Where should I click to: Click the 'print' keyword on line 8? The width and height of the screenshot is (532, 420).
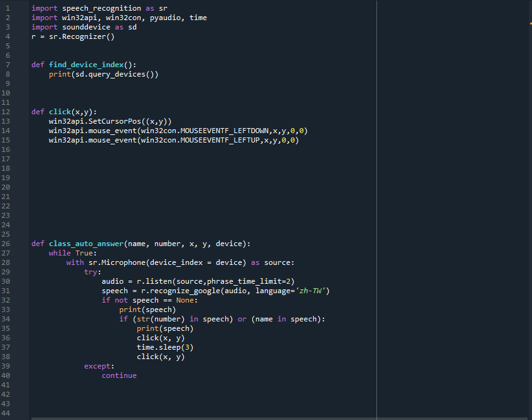pyautogui.click(x=60, y=74)
